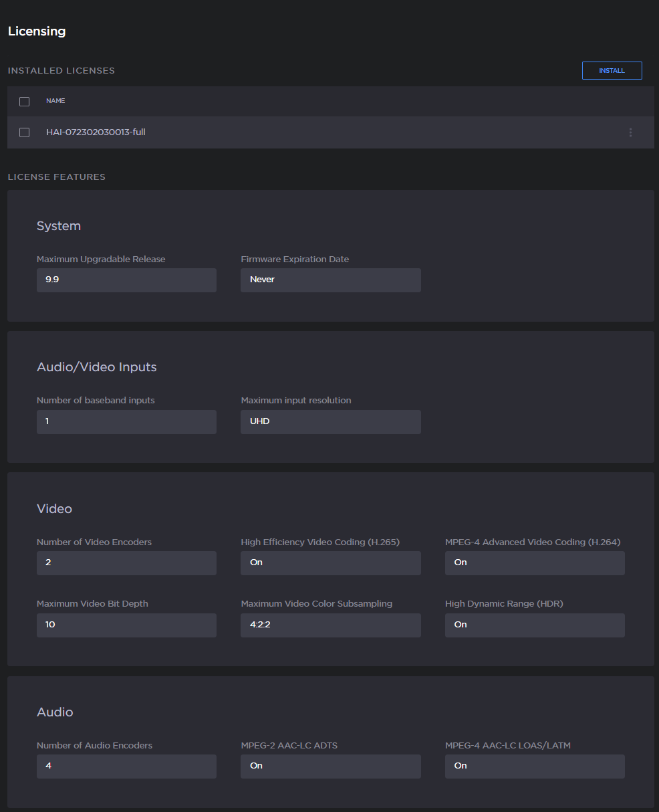Tick the select-all checkbox beside NAME
Viewport: 659px width, 812px height.
(25, 102)
